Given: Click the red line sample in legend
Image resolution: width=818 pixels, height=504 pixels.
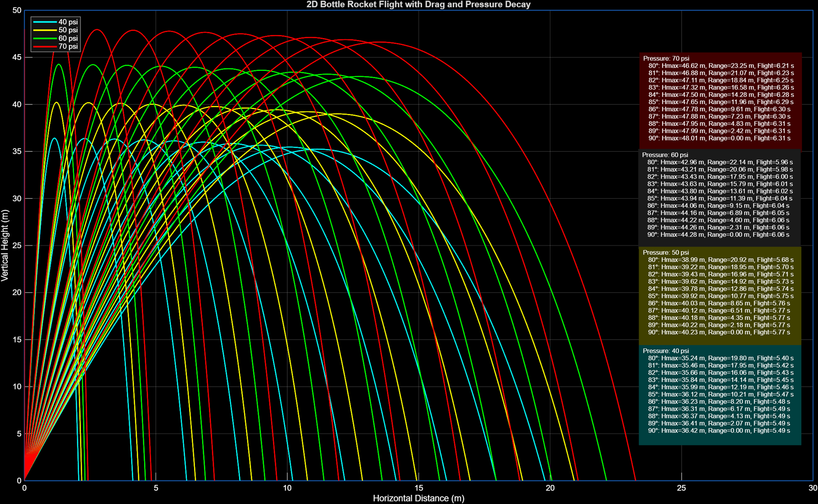Looking at the screenshot, I should pos(45,46).
